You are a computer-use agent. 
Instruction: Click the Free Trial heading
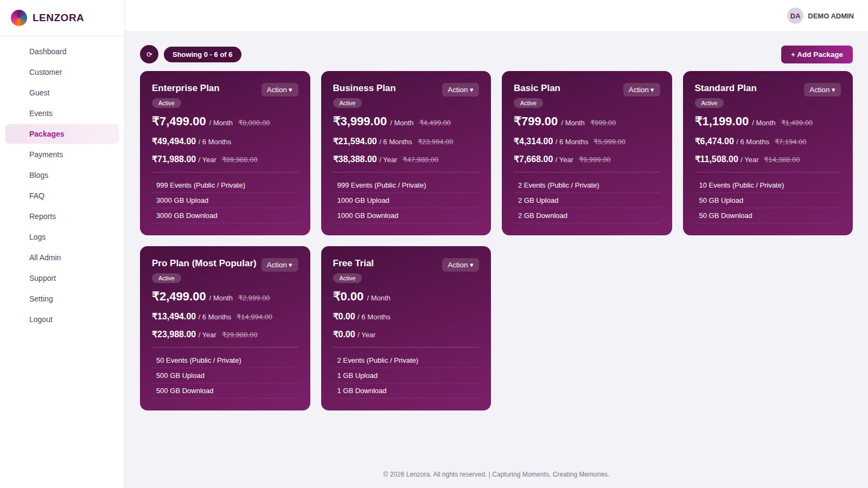coord(353,263)
